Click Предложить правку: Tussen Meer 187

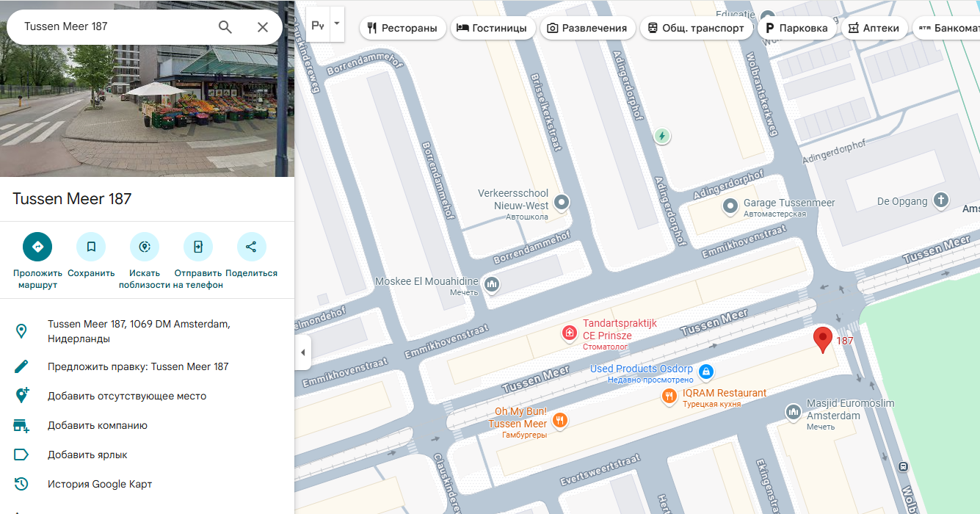point(138,366)
